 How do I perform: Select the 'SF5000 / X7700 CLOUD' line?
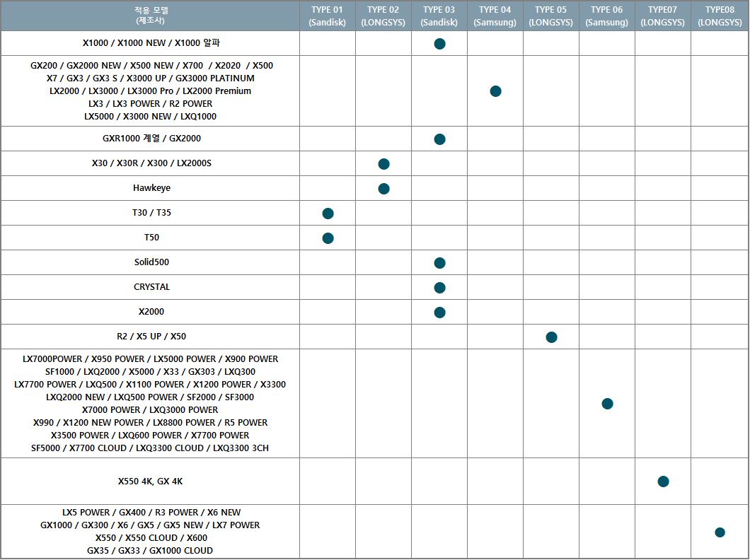coord(150,448)
